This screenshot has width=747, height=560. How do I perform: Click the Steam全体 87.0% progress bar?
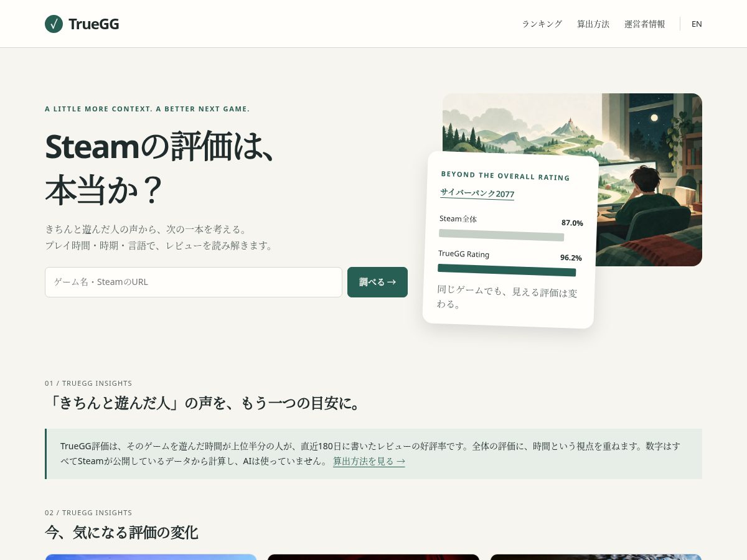[x=501, y=235]
